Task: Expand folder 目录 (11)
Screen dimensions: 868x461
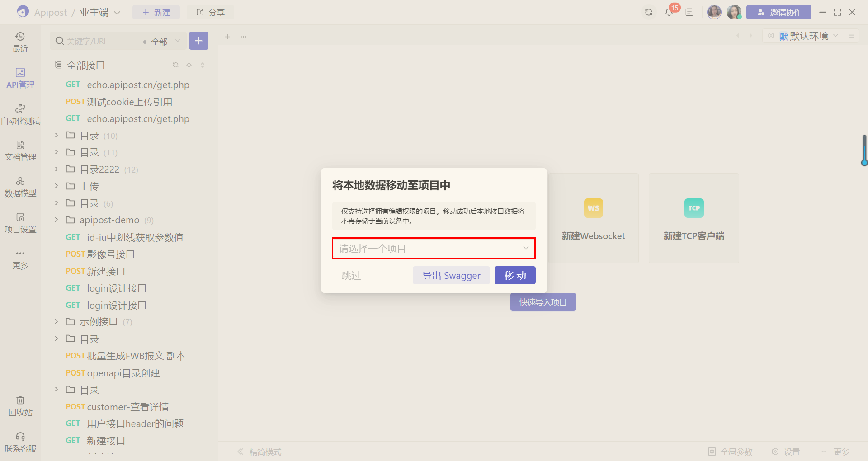Action: pos(56,152)
